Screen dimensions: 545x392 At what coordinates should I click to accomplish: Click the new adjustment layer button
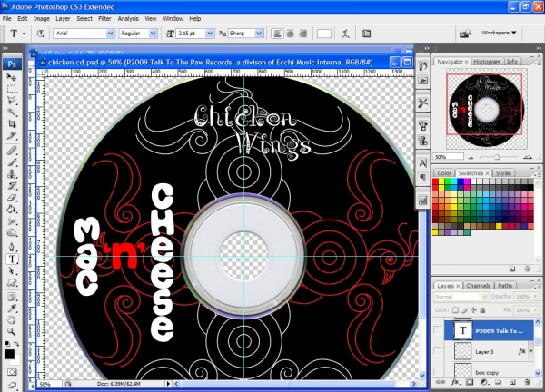pyautogui.click(x=483, y=382)
